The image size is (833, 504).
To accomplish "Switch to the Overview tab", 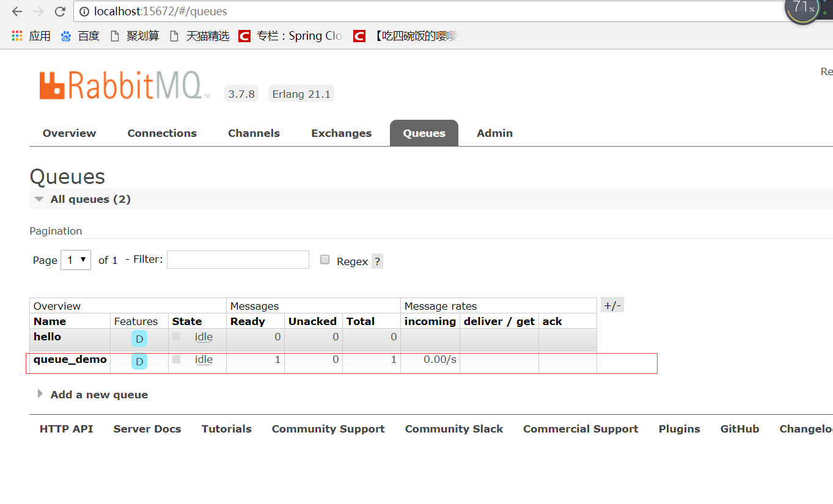I will (69, 133).
